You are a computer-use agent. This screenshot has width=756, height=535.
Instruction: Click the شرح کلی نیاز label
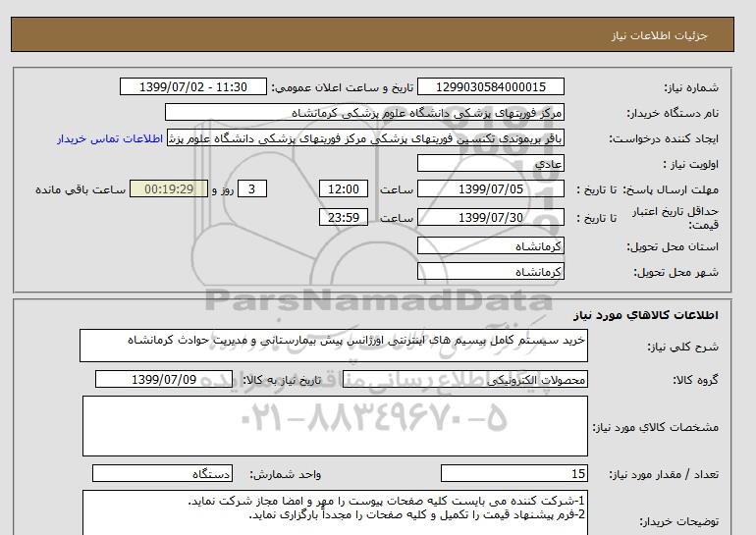pos(682,348)
